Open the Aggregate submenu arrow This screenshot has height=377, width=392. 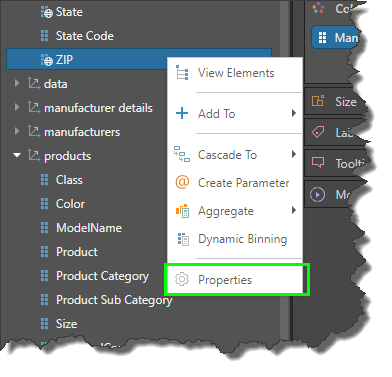tap(294, 210)
